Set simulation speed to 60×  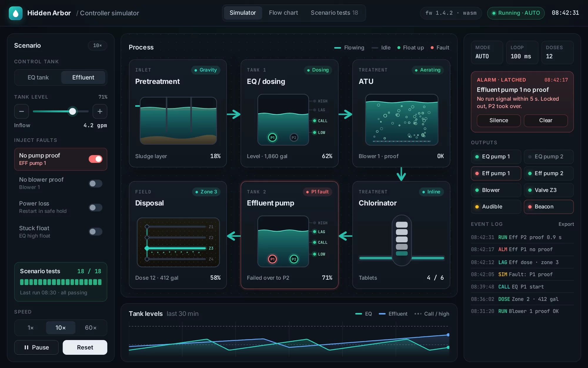click(91, 328)
